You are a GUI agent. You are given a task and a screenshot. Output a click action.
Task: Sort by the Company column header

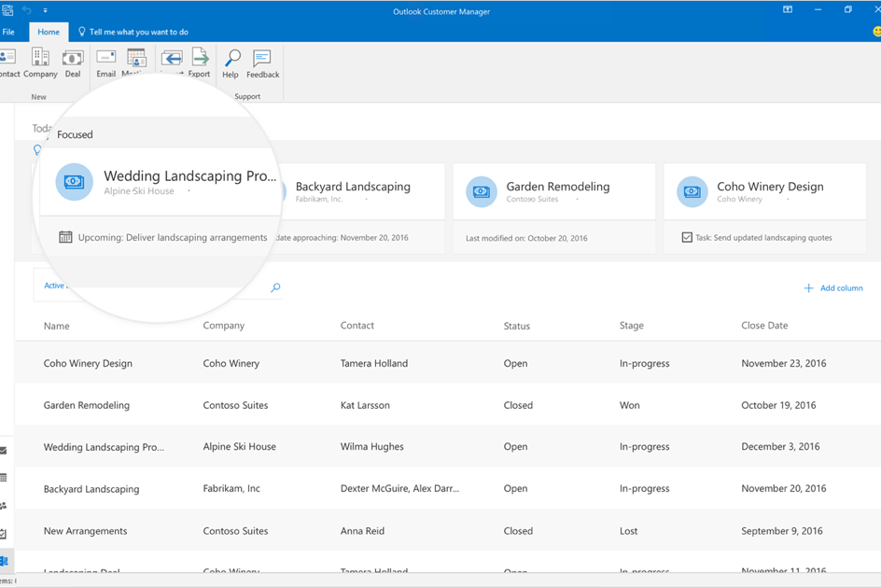click(x=224, y=326)
